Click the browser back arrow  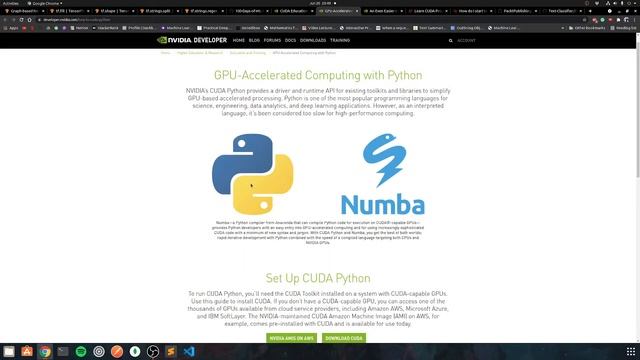click(x=5, y=20)
